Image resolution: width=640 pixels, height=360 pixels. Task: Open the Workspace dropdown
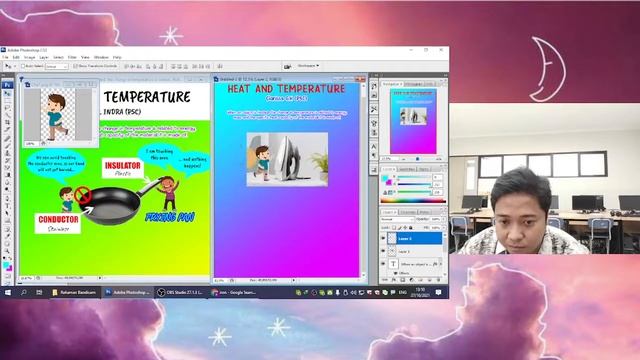[x=308, y=65]
